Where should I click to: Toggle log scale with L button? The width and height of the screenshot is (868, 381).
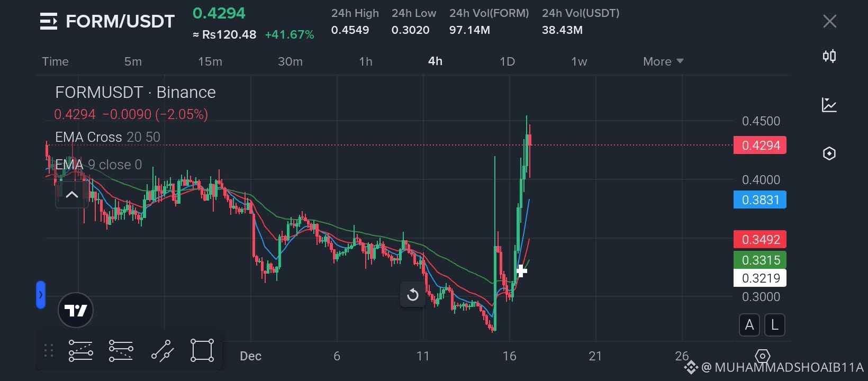[775, 325]
